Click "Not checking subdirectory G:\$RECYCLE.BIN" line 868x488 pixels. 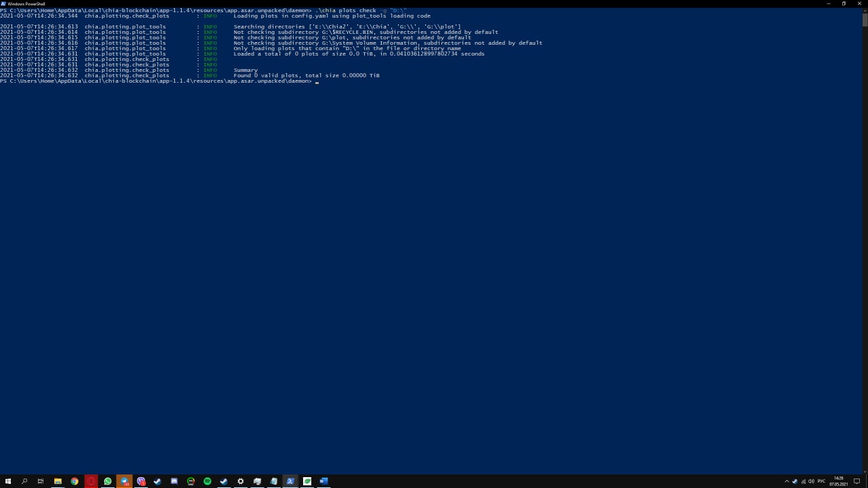tap(366, 32)
